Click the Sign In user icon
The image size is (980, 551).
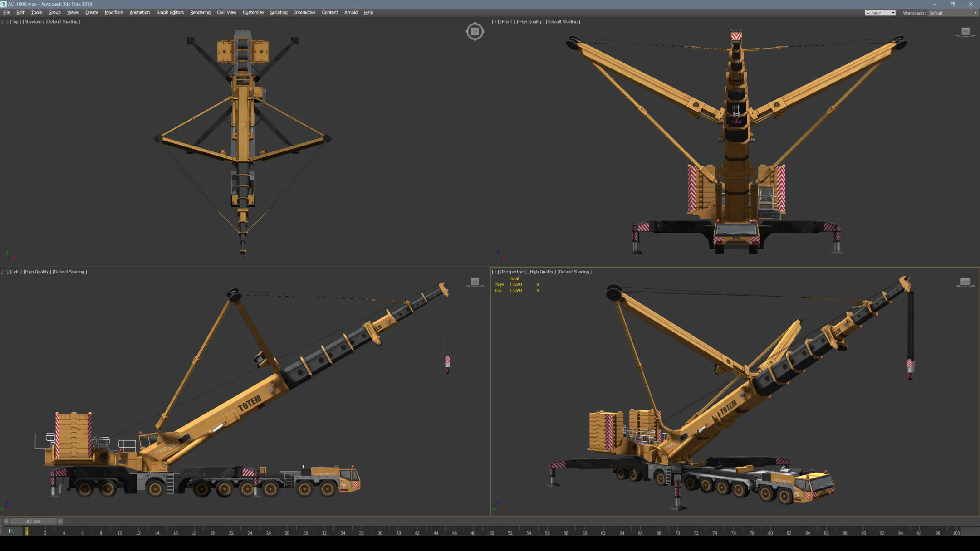click(x=868, y=13)
